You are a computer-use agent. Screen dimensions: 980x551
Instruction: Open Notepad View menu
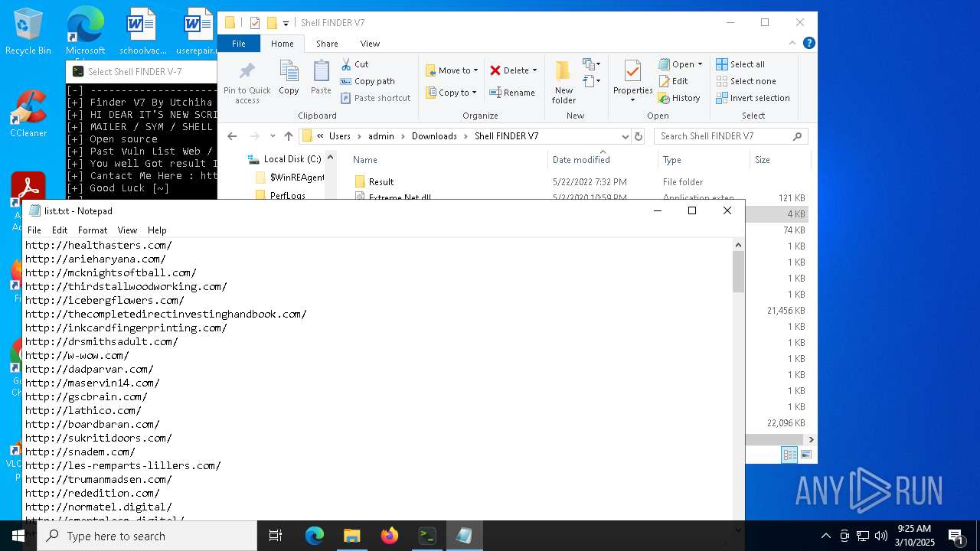coord(127,230)
